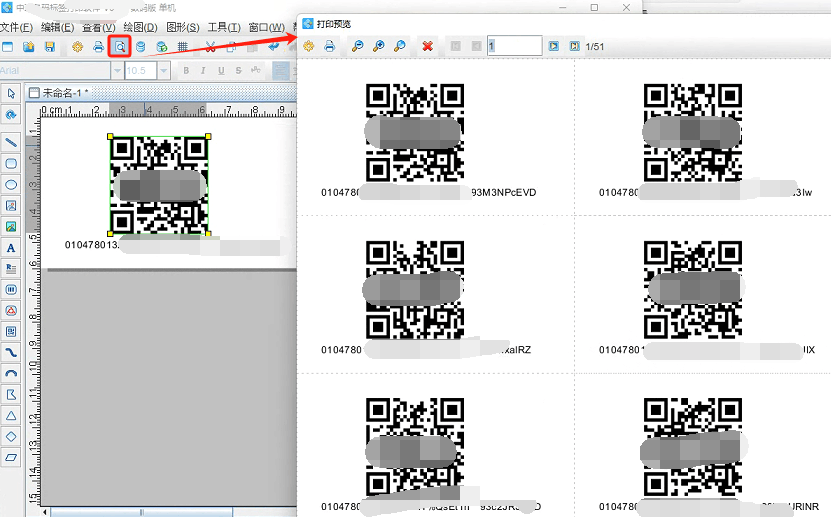Open the 图形(S) menu

pyautogui.click(x=182, y=28)
